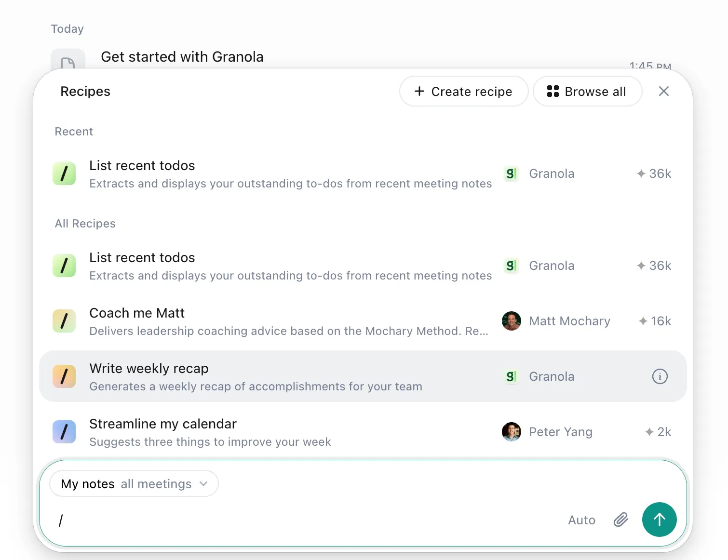Click the Recipes panel title
The image size is (728, 560).
tap(85, 92)
